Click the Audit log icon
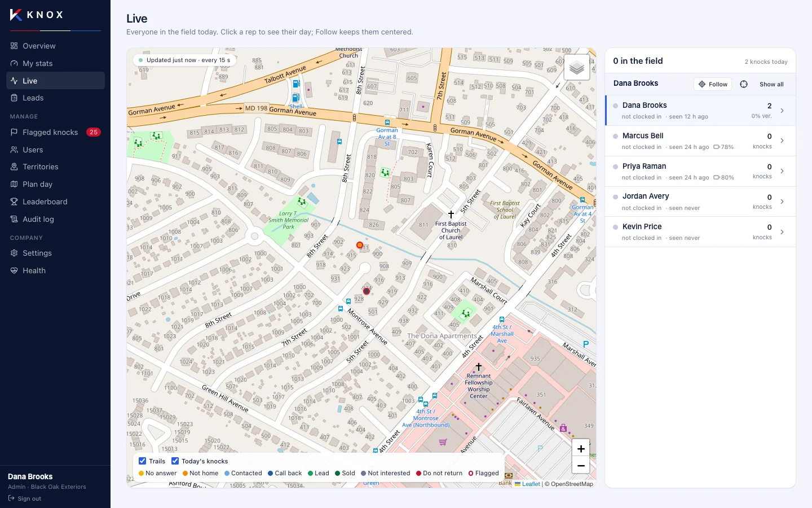 [14, 219]
